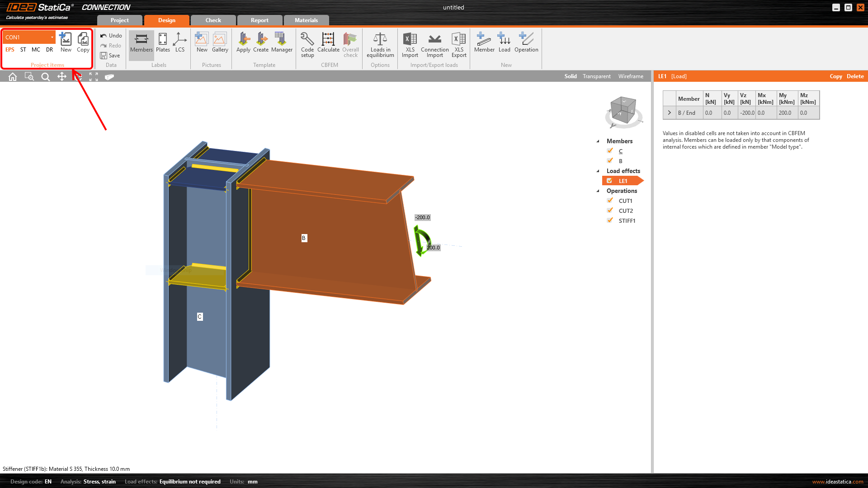Image resolution: width=868 pixels, height=488 pixels.
Task: Uncheck the CUT1 operation checkbox
Action: tap(610, 201)
